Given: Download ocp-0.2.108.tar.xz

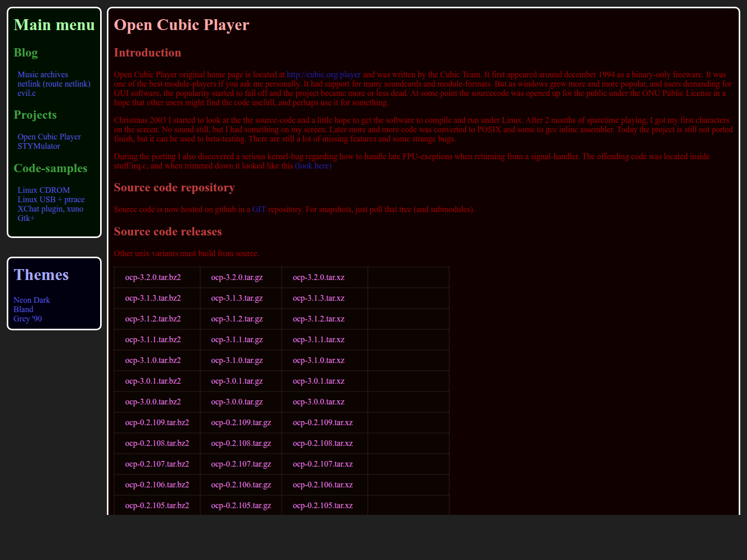Looking at the screenshot, I should [x=323, y=443].
